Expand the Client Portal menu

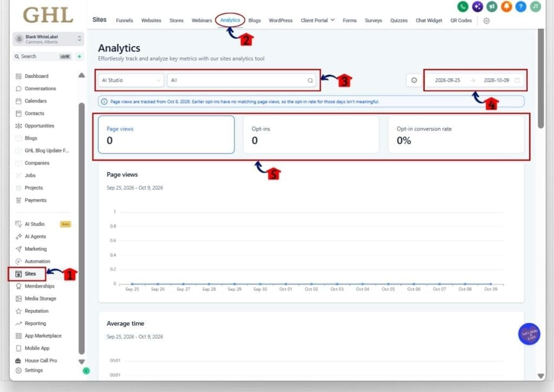coord(317,21)
